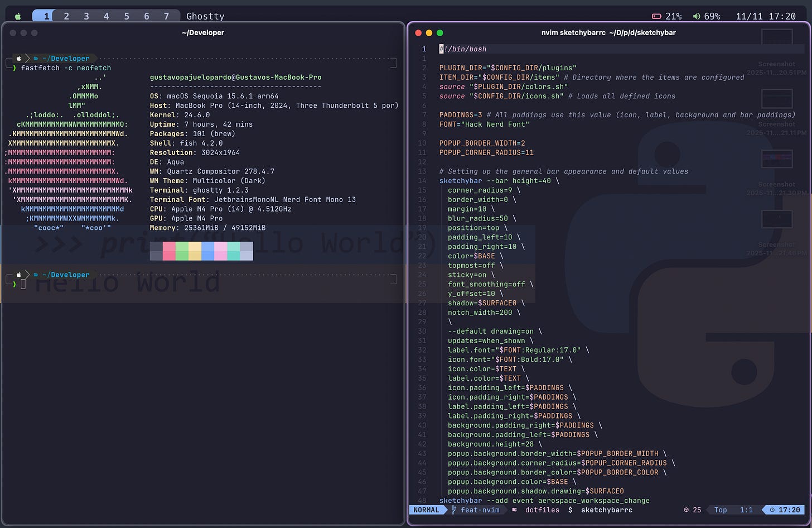This screenshot has width=812, height=528.
Task: Click the gustavopajuelopardo@Gustavos-MacBook-Pro line
Action: click(x=235, y=77)
